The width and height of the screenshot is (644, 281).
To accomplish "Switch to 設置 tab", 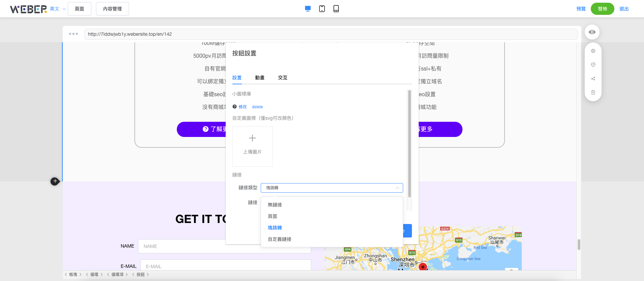I will 237,78.
